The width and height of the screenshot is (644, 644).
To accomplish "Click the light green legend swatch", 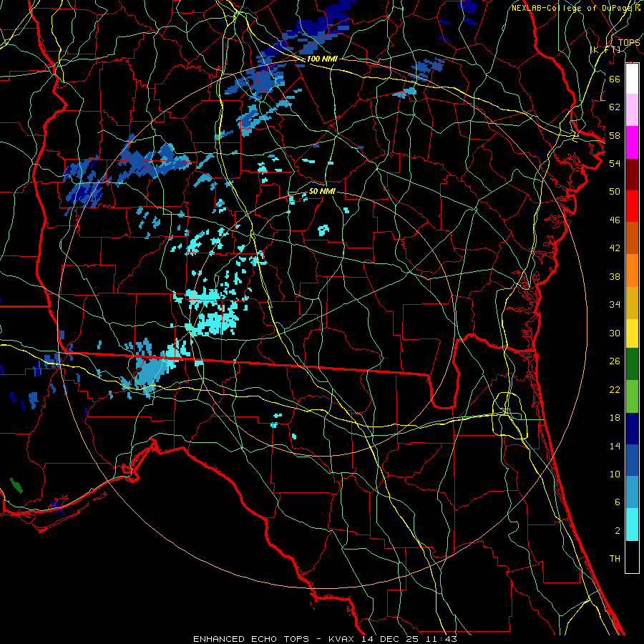I will [x=632, y=396].
